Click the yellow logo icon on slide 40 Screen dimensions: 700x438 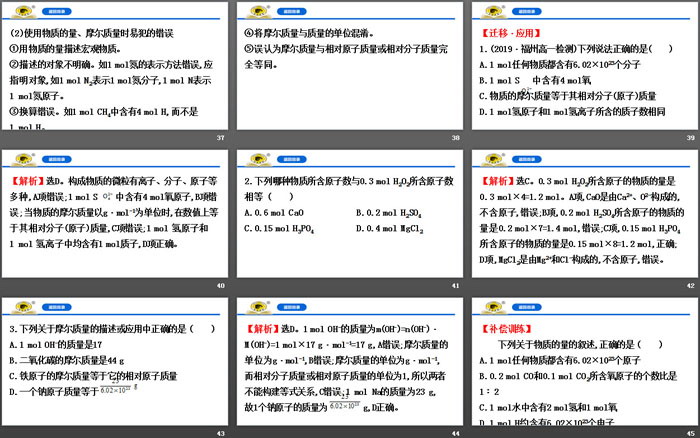pos(24,159)
